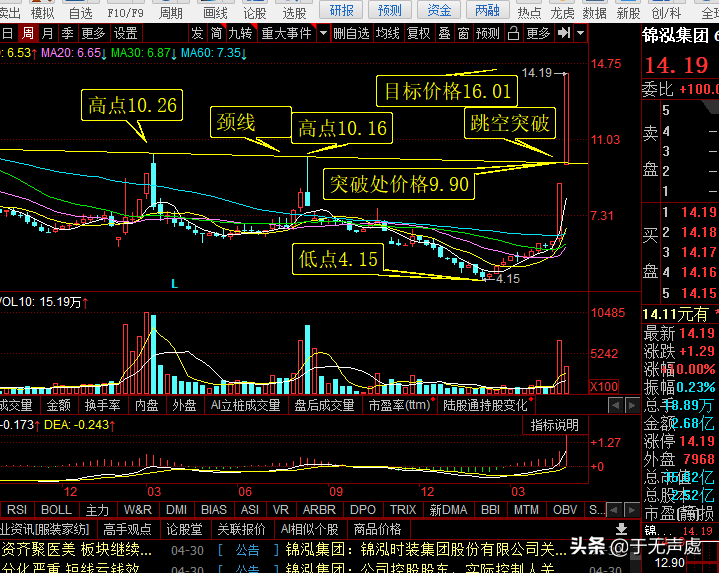Click the top 预测 blue button
The width and height of the screenshot is (719, 573).
click(390, 10)
